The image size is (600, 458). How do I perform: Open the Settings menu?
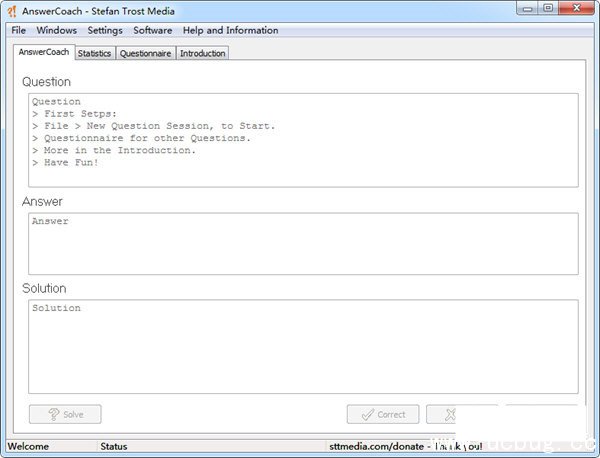(104, 30)
